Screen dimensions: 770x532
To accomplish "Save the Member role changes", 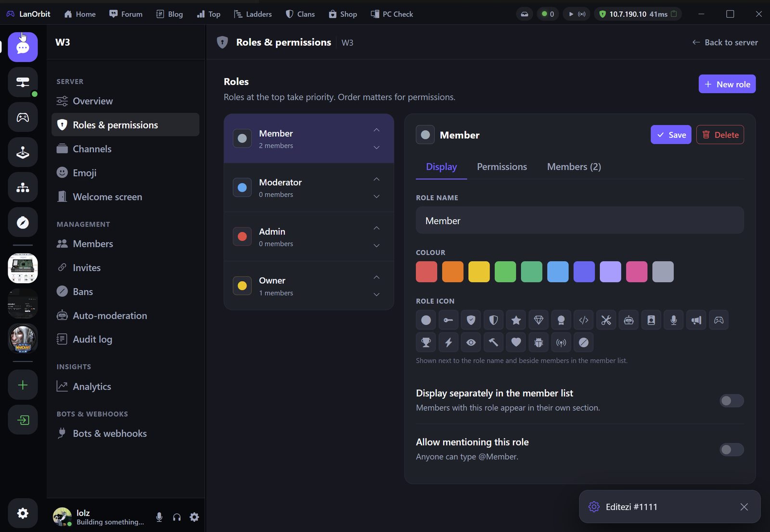I will (671, 135).
